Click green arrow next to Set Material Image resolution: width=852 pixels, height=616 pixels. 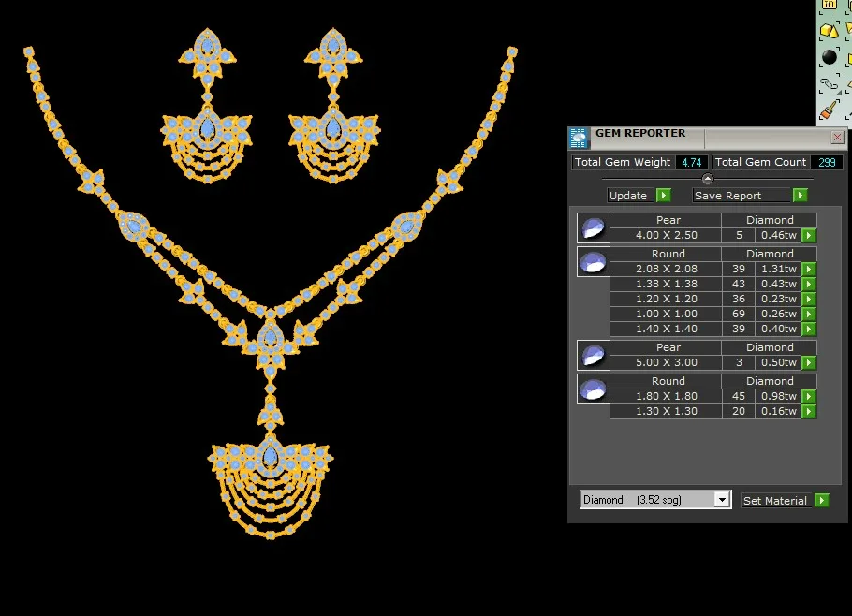pyautogui.click(x=821, y=501)
